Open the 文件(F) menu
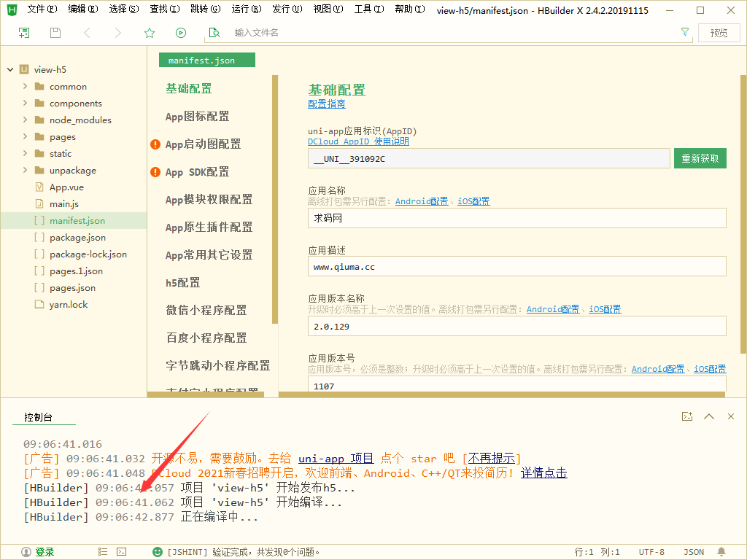Image resolution: width=747 pixels, height=560 pixels. pos(42,9)
